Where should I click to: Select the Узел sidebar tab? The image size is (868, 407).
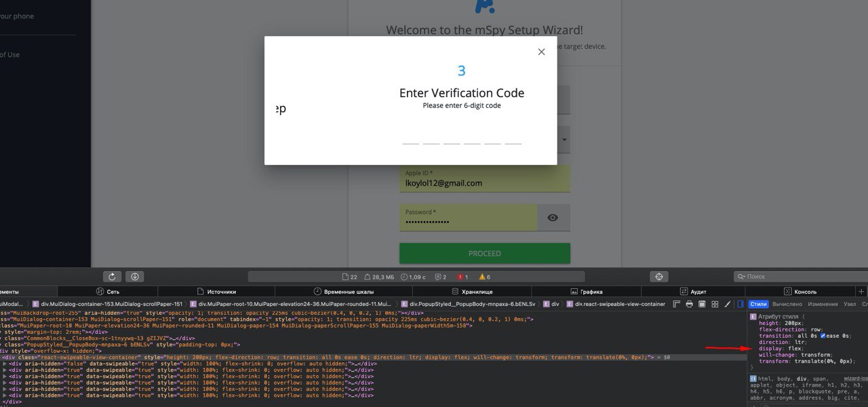click(850, 304)
